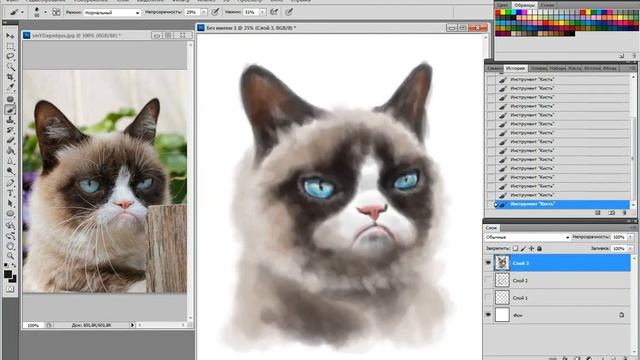The width and height of the screenshot is (640, 360).
Task: Select the Spot Healing Brush tool
Action: [x=10, y=99]
